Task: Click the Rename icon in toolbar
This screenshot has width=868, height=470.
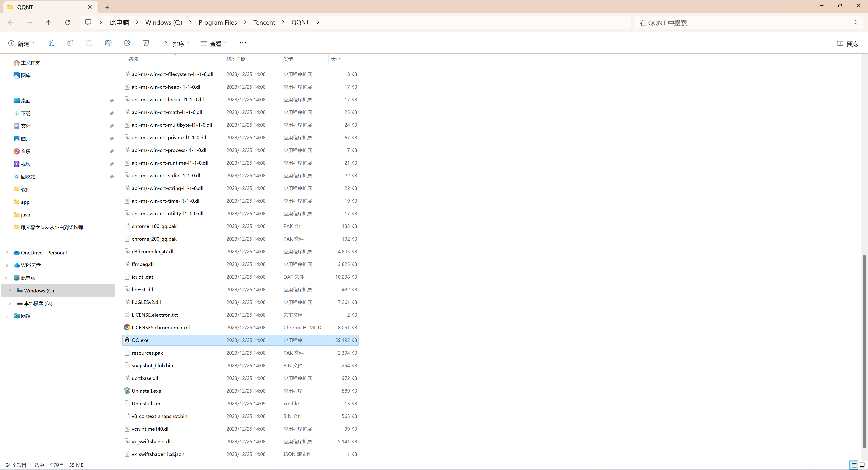Action: coord(108,43)
